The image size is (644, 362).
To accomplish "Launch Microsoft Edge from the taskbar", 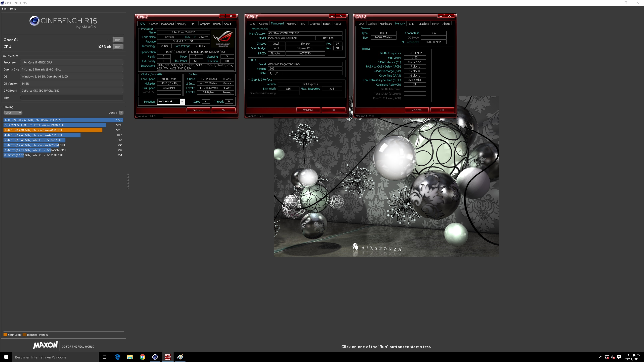I will 117,357.
